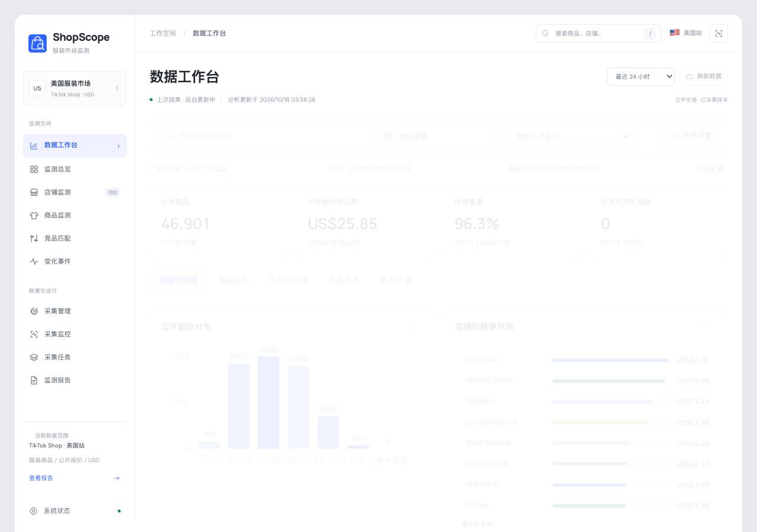The height and width of the screenshot is (532, 757).
Task: Open the 全部店铺 filter dropdown
Action: [439, 136]
